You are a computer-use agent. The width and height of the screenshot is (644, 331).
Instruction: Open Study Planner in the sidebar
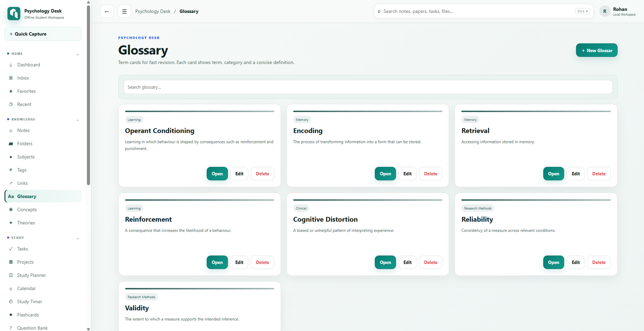tap(43, 275)
